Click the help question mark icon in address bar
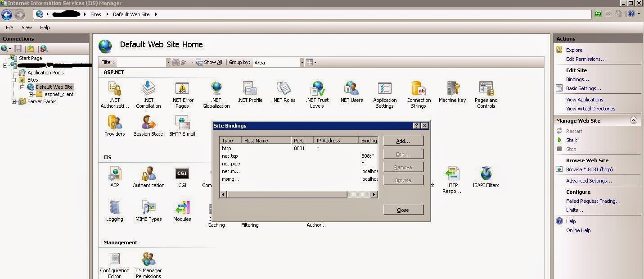The height and width of the screenshot is (279, 644). [631, 14]
